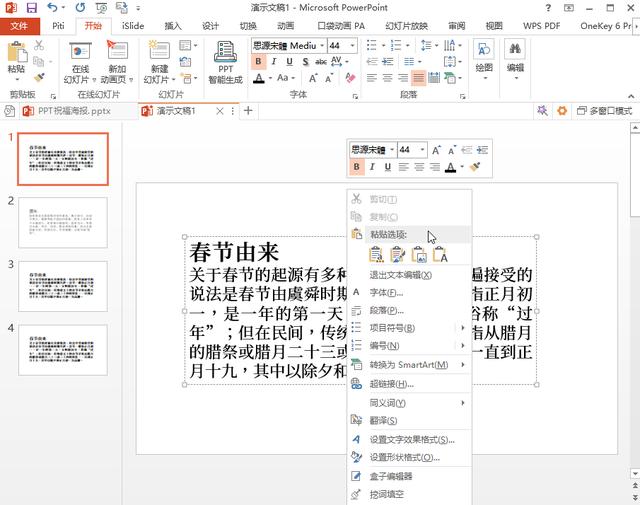Viewport: 640px width, 505px height.
Task: Choose 退出文本编辑 in context menu
Action: coord(409,275)
